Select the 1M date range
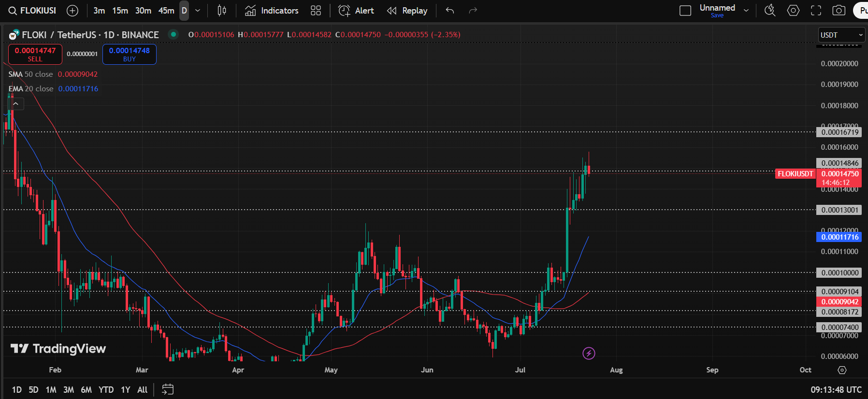Viewport: 868px width, 399px height. [x=51, y=390]
